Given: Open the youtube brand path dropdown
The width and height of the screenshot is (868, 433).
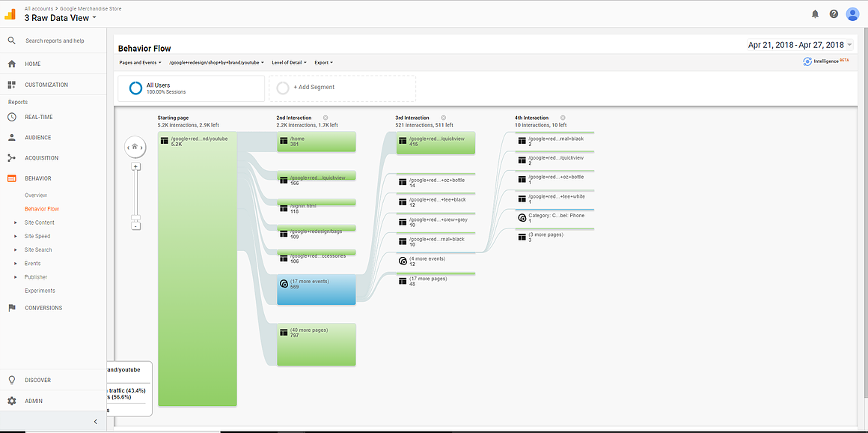Looking at the screenshot, I should 216,63.
